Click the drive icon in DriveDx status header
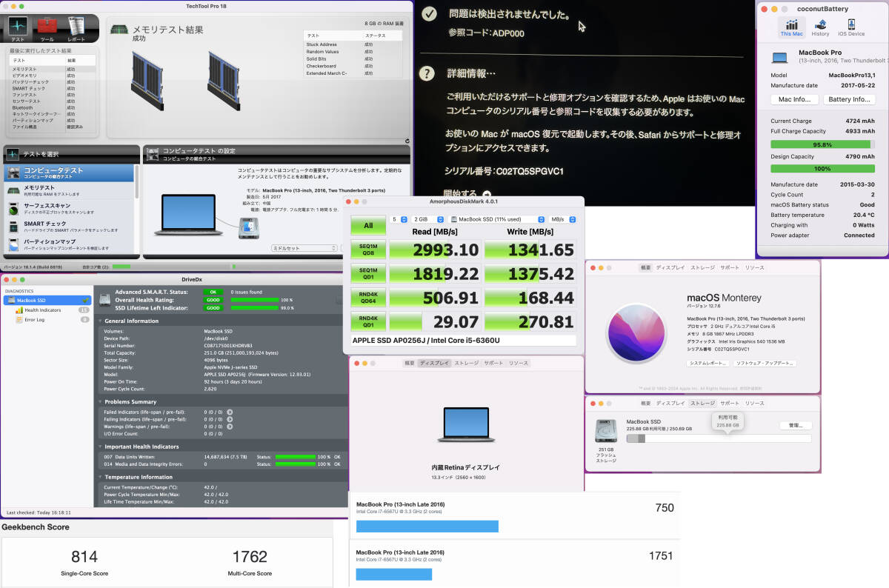 [105, 298]
